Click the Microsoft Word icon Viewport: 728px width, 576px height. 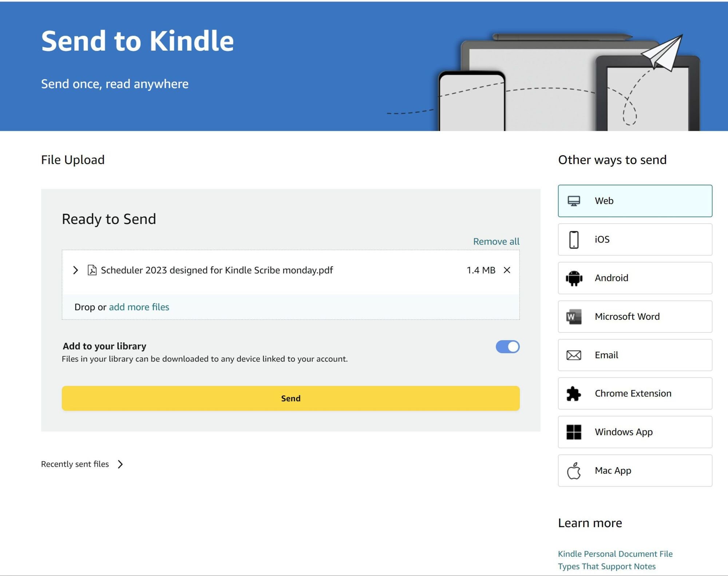574,316
